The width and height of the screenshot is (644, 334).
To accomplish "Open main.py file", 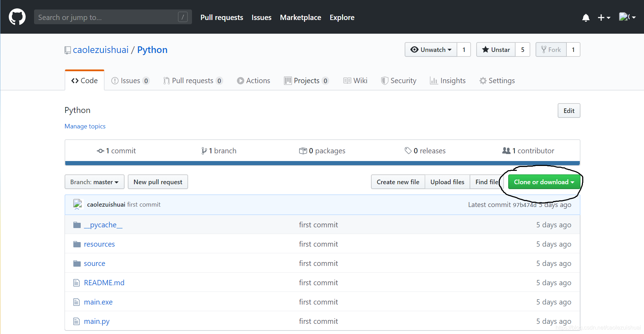I will point(97,321).
